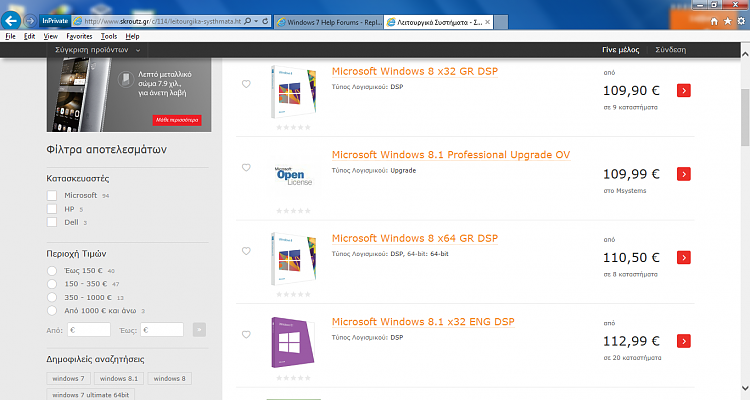This screenshot has height=400, width=750.
Task: Open Microsoft Windows 8 x64 GR DSP link
Action: [x=415, y=238]
